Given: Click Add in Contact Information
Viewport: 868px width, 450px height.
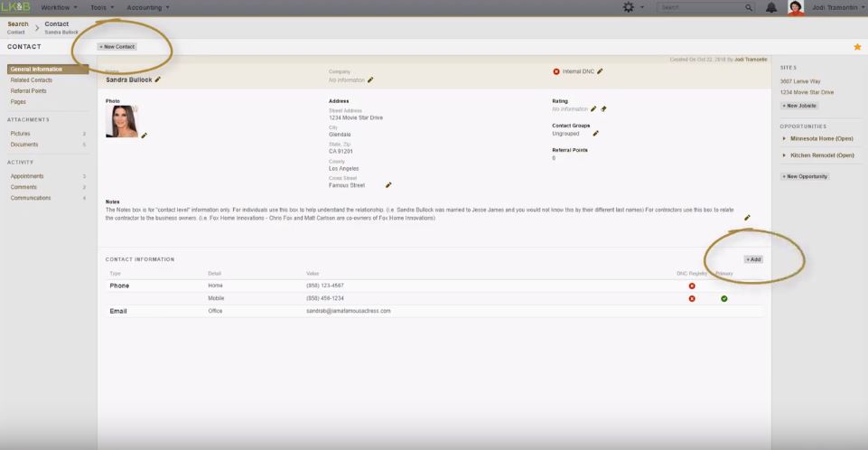Looking at the screenshot, I should (753, 259).
